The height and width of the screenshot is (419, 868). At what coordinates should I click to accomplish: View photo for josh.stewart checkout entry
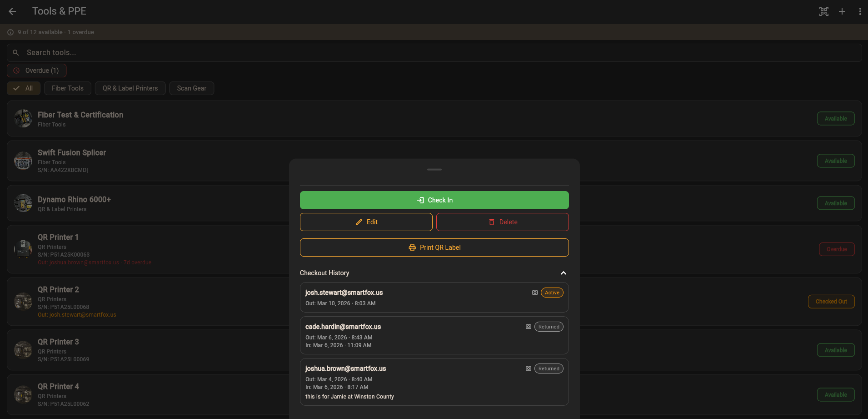coord(535,293)
